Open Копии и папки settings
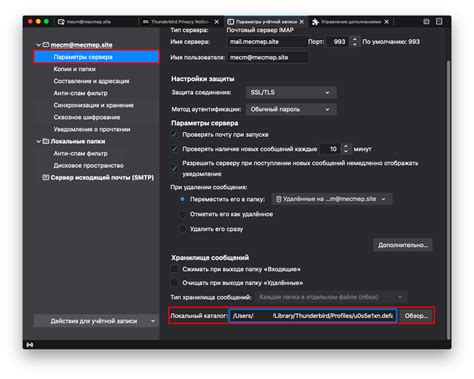Viewport: 474px width, 379px height. [x=74, y=69]
